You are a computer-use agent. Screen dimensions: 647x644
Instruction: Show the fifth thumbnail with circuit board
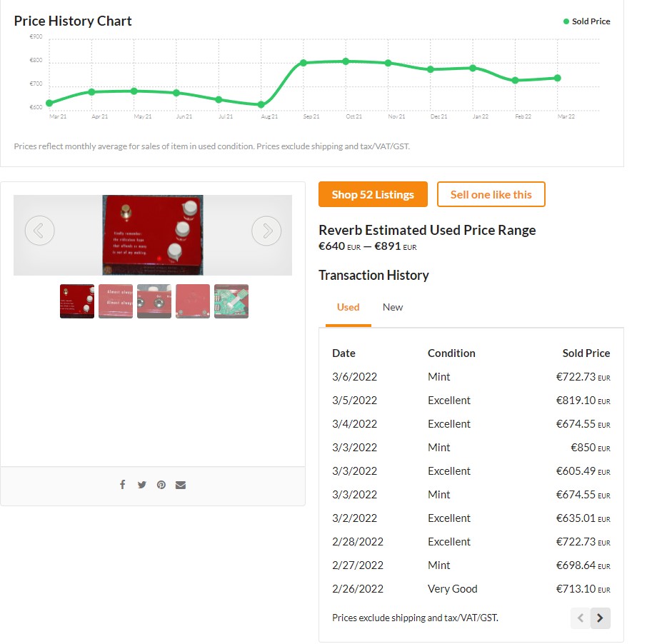click(231, 301)
